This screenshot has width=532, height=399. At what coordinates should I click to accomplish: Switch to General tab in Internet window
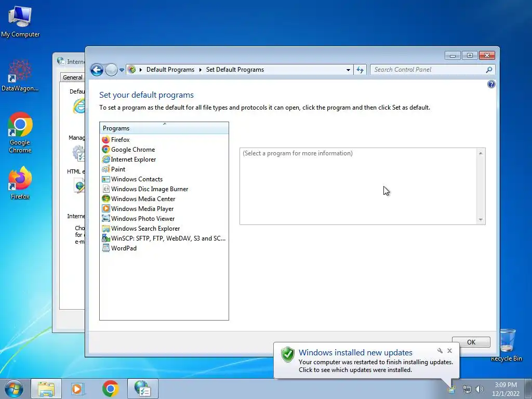[72, 77]
